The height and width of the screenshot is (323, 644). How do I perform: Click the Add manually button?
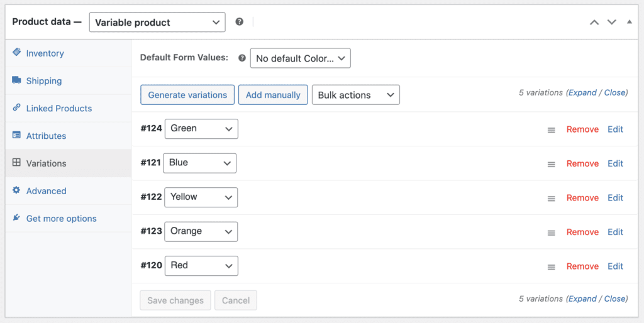[273, 95]
